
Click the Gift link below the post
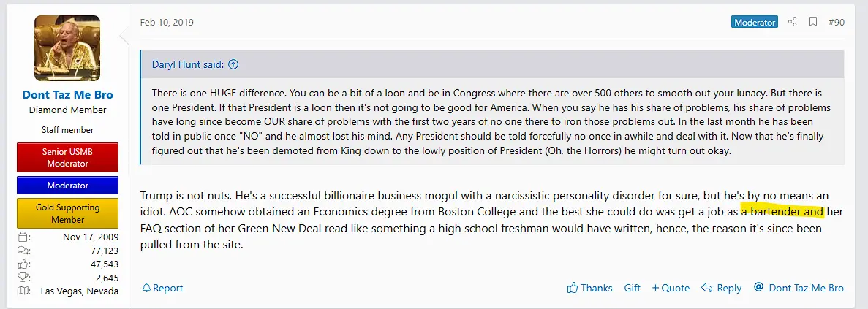[x=632, y=288]
